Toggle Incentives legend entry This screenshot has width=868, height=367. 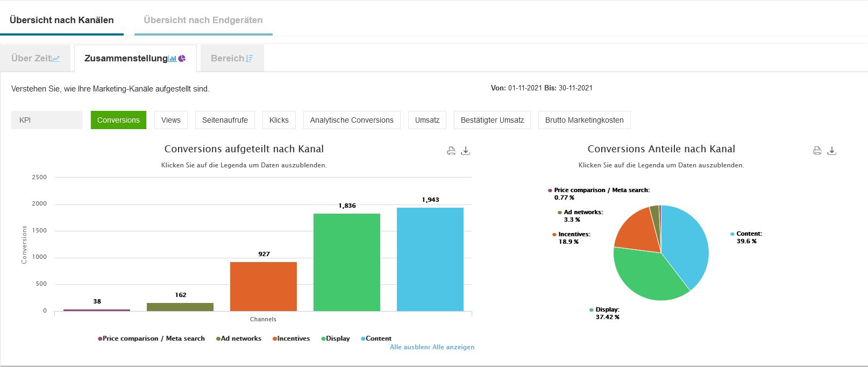coord(293,338)
